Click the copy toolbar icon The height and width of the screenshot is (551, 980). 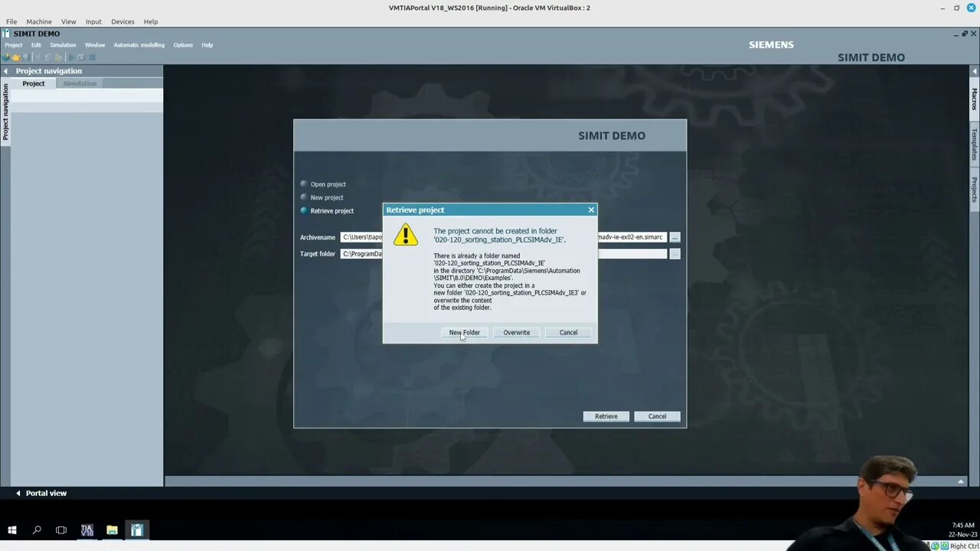pyautogui.click(x=48, y=57)
